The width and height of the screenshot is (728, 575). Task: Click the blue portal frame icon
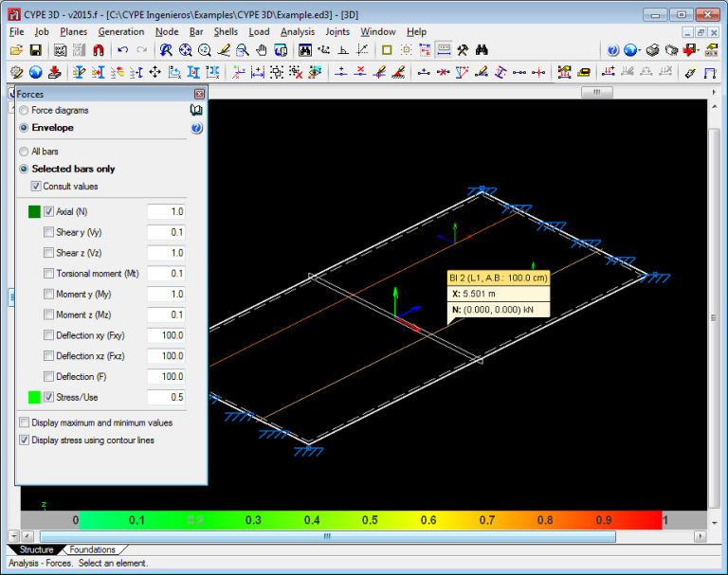pyautogui.click(x=710, y=72)
